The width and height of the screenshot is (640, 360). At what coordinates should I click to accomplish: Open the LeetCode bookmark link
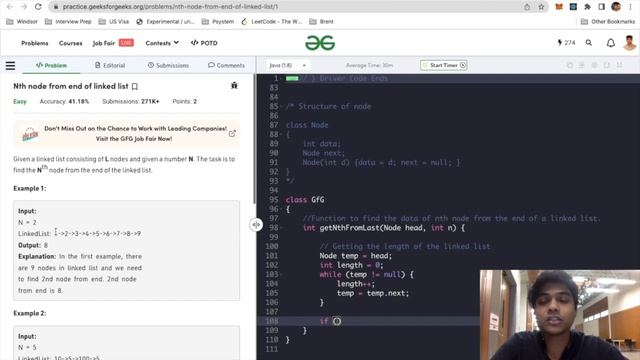click(x=272, y=22)
